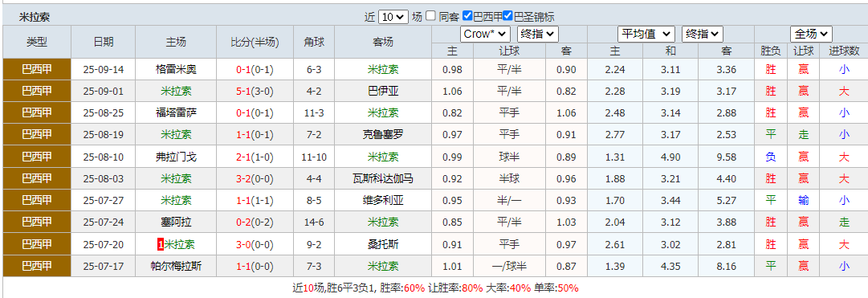The image size is (868, 298).
Task: Open the 近10场 match count dropdown
Action: (393, 17)
